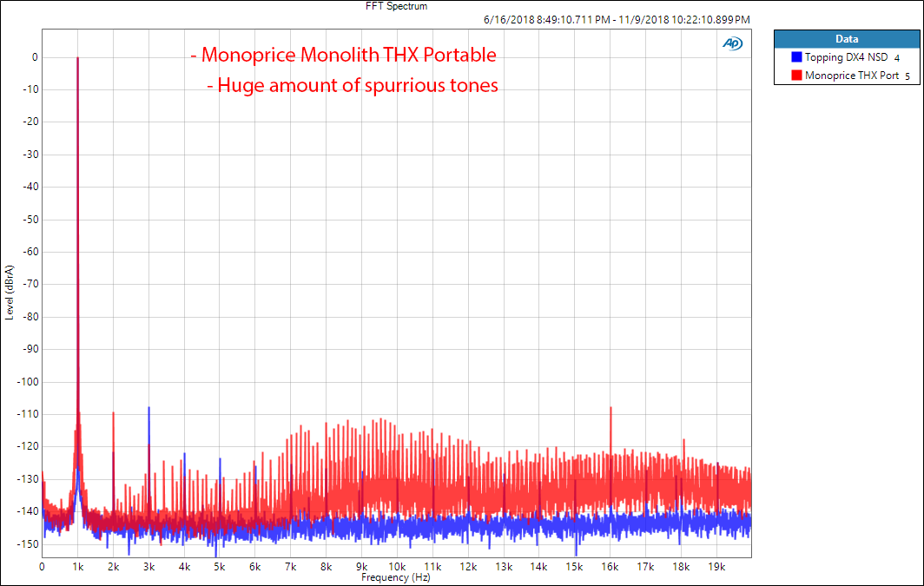Click the -20 tick on the Level axis
924x586 pixels.
tap(30, 122)
